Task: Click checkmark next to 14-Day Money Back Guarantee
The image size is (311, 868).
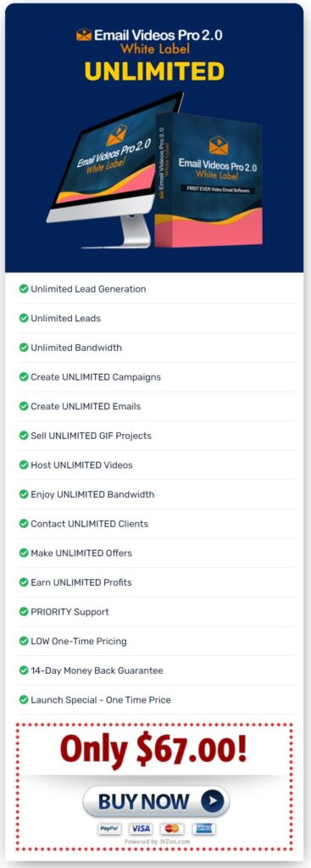Action: pos(24,670)
